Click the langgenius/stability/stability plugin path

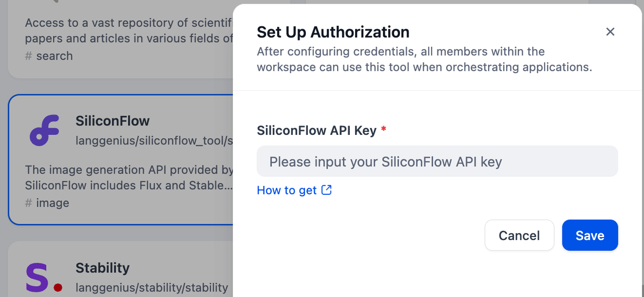tap(152, 288)
